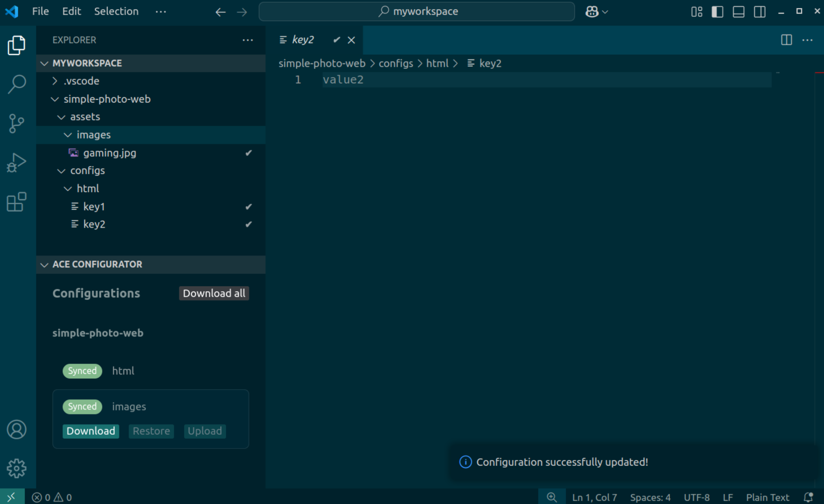Click the Download all button
The height and width of the screenshot is (504, 824).
point(214,293)
